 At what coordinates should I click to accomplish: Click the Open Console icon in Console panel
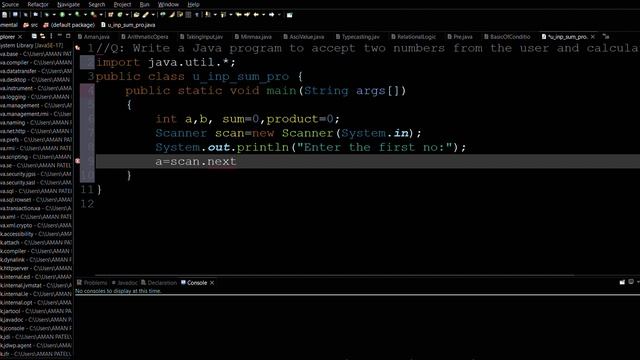click(x=622, y=282)
